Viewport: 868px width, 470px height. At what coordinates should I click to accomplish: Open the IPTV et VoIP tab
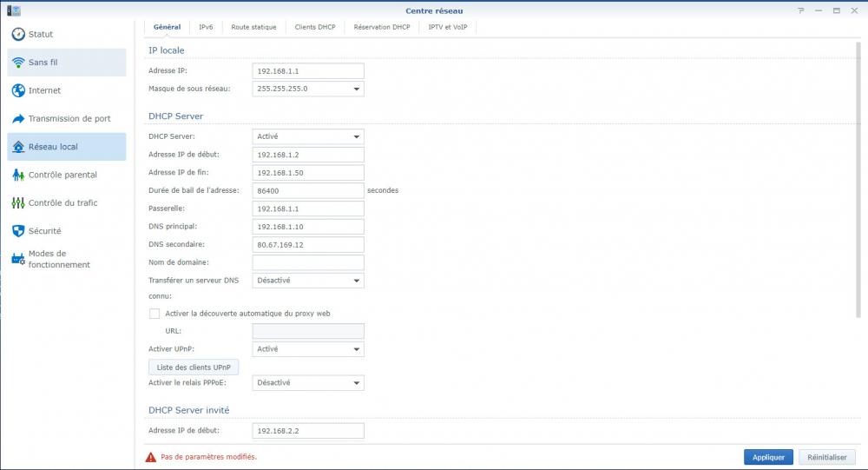coord(447,27)
